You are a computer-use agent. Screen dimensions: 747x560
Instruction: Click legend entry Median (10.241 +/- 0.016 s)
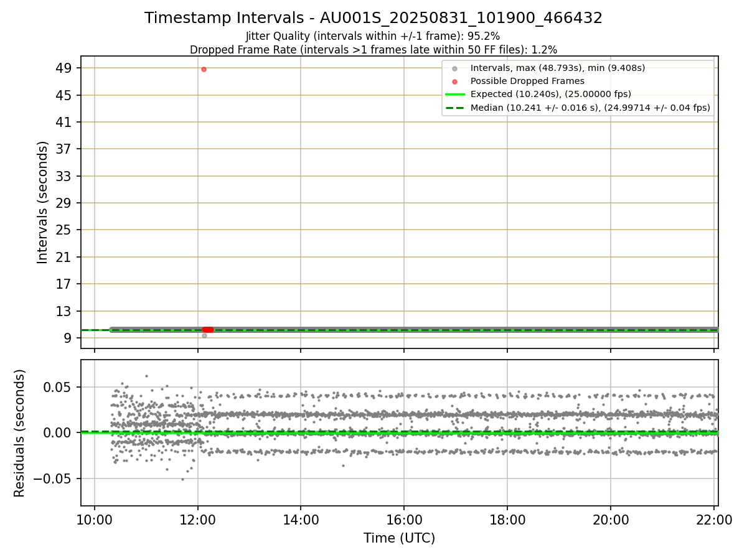[x=590, y=107]
